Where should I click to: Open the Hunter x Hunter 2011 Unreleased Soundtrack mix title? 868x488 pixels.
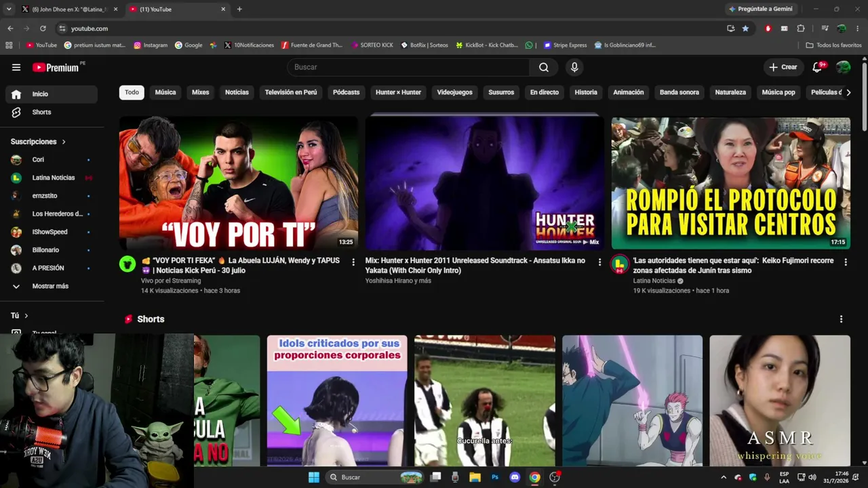click(475, 265)
